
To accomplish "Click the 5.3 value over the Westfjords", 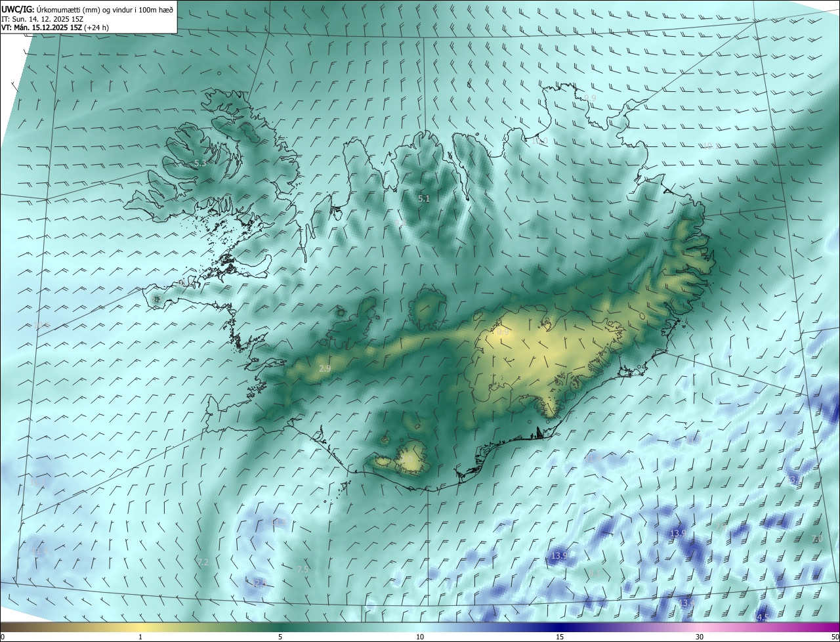I will click(x=201, y=163).
